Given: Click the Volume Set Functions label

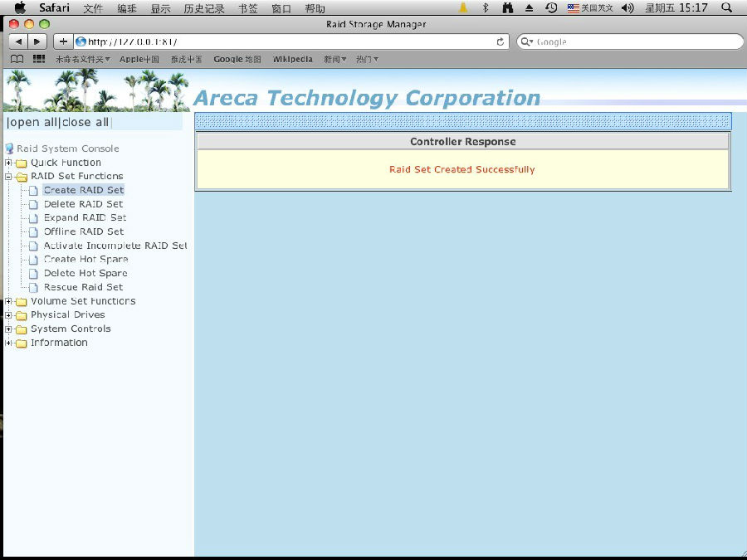Looking at the screenshot, I should (83, 301).
